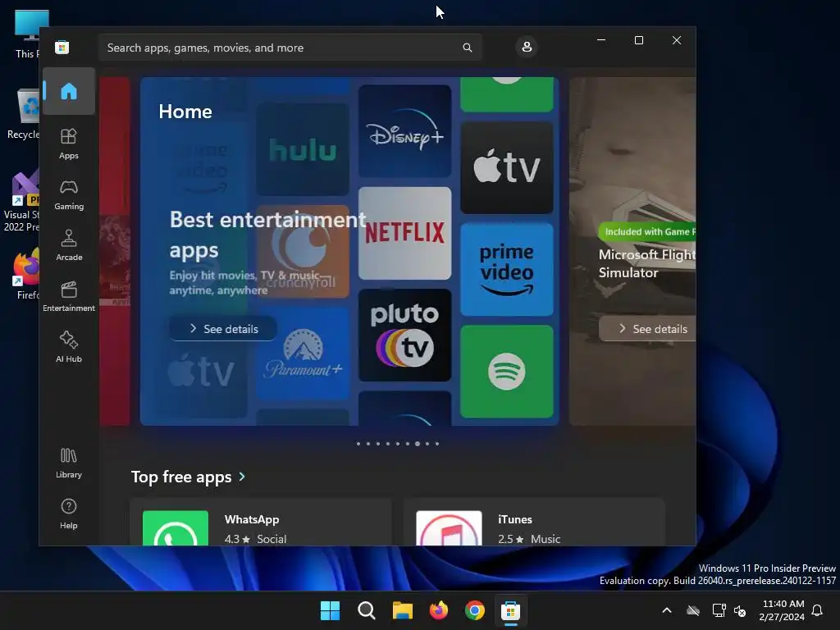Click the iTunes app icon
Viewport: 840px width, 630px height.
[449, 528]
